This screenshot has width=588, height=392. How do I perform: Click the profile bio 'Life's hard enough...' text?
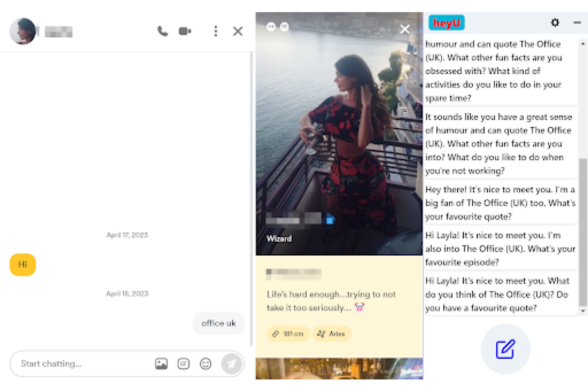[x=331, y=301]
